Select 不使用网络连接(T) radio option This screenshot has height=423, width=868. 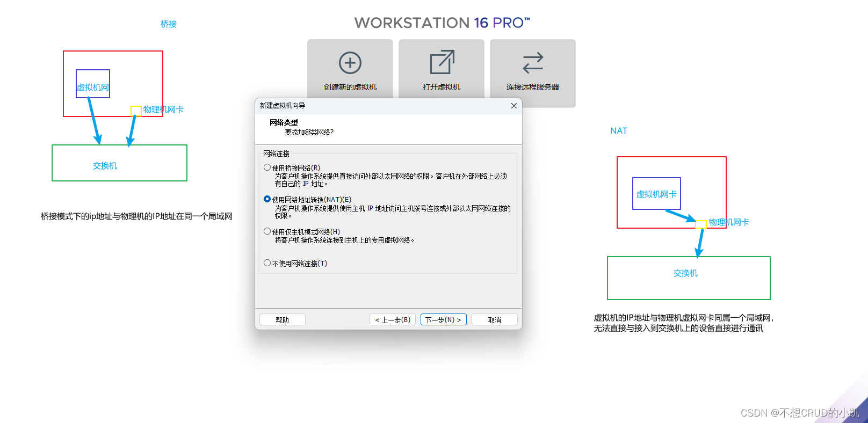tap(267, 263)
